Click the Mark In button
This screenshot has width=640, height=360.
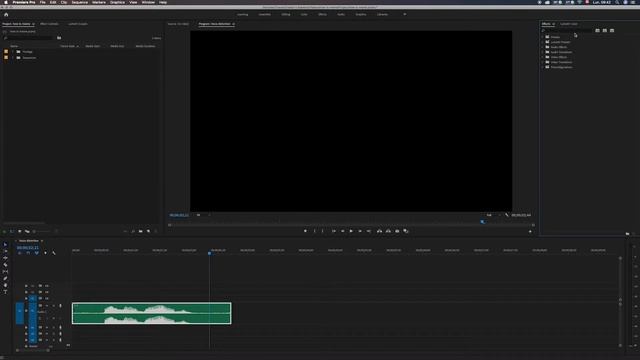pos(314,231)
